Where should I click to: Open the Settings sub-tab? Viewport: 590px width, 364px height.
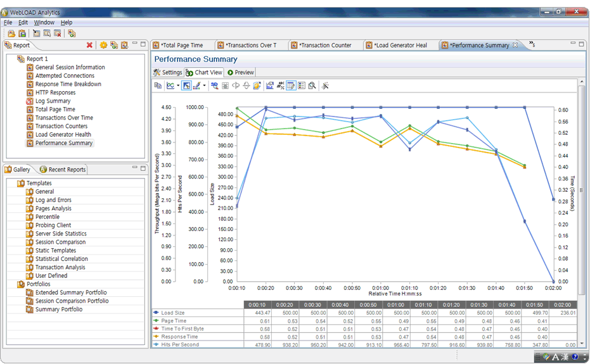coord(168,72)
